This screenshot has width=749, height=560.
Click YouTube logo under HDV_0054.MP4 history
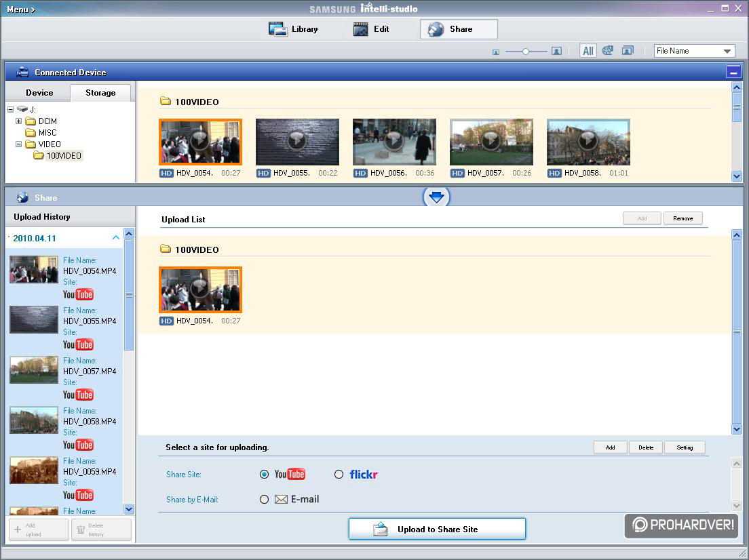(x=78, y=294)
